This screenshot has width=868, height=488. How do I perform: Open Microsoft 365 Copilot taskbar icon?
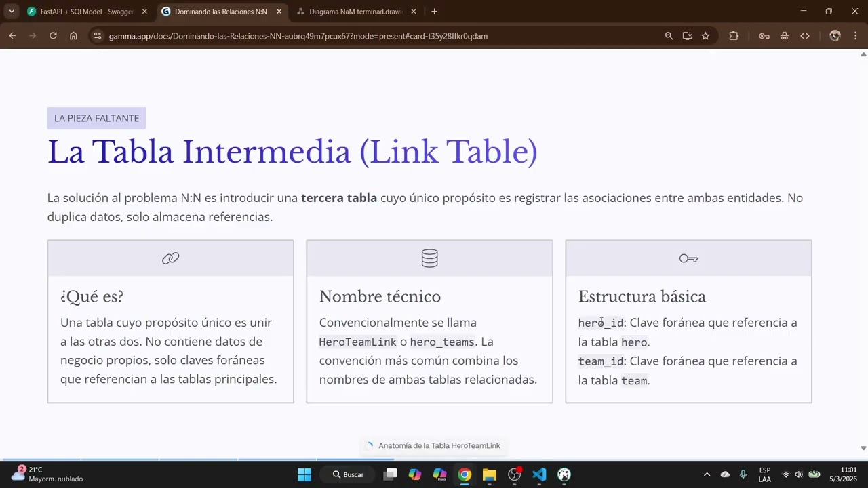point(439,474)
